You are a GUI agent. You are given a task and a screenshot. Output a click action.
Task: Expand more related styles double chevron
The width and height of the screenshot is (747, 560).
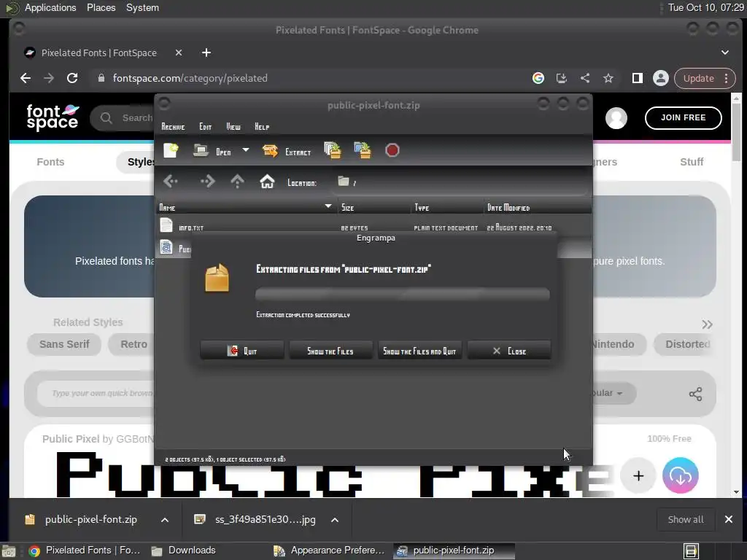pyautogui.click(x=707, y=324)
